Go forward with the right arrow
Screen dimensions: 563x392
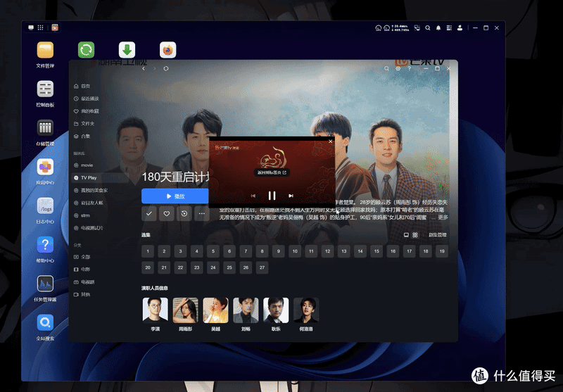(x=155, y=68)
